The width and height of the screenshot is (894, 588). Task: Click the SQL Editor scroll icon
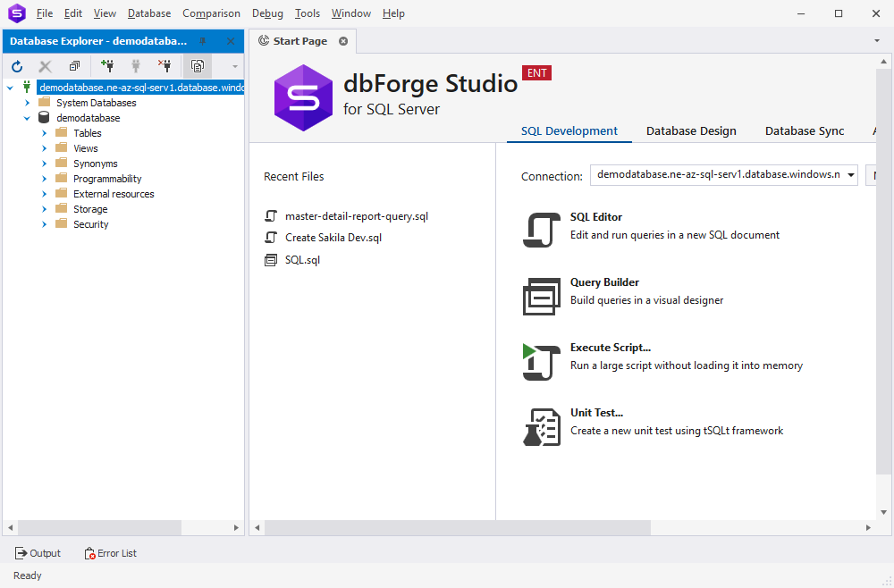point(541,230)
